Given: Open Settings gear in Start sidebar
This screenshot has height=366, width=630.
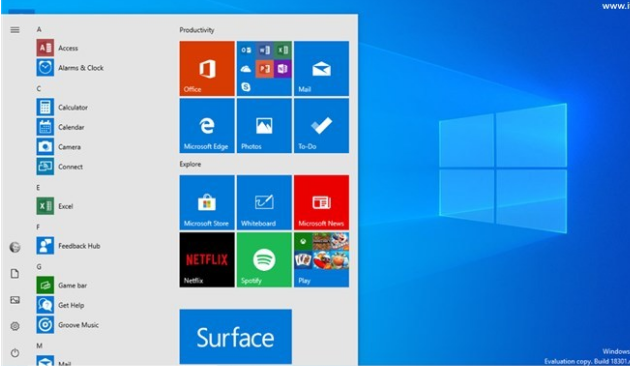Looking at the screenshot, I should 15,326.
